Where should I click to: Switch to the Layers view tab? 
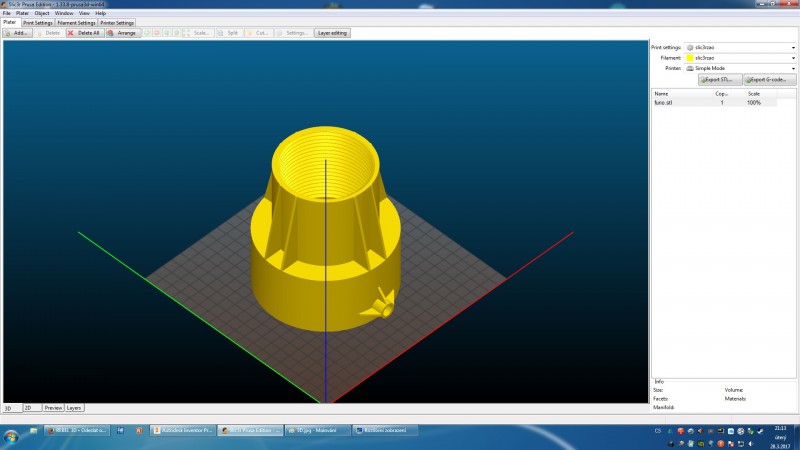tap(75, 408)
